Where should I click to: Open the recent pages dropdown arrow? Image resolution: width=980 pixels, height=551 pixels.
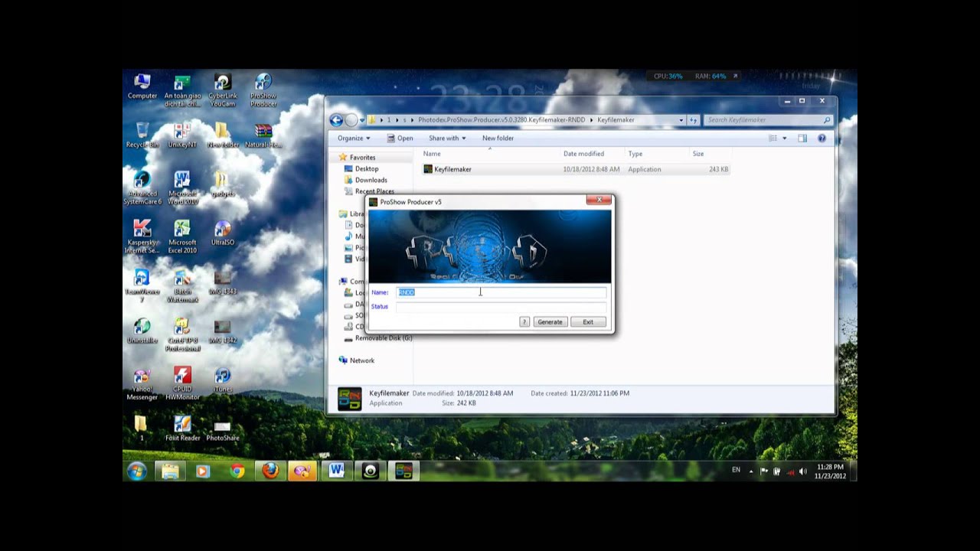362,120
